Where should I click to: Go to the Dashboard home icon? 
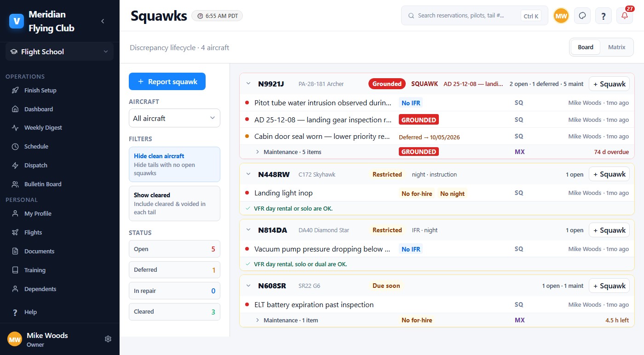pos(15,109)
